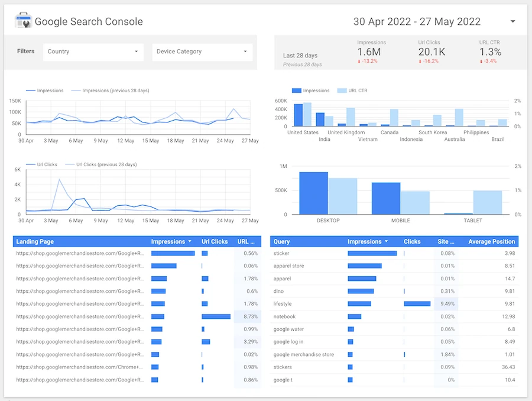Screen dimensions: 532x401
Task: Click the landing page URL with 0.56% CTR
Action: (x=80, y=253)
